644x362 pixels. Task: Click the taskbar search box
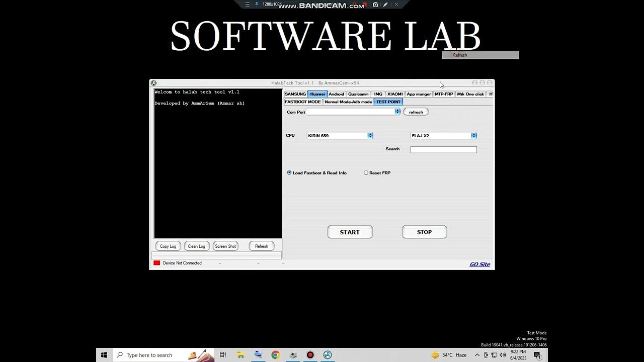point(164,355)
